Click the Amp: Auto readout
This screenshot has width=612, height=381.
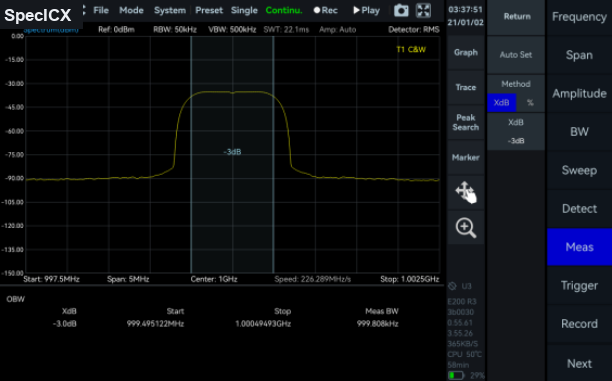[x=338, y=30]
